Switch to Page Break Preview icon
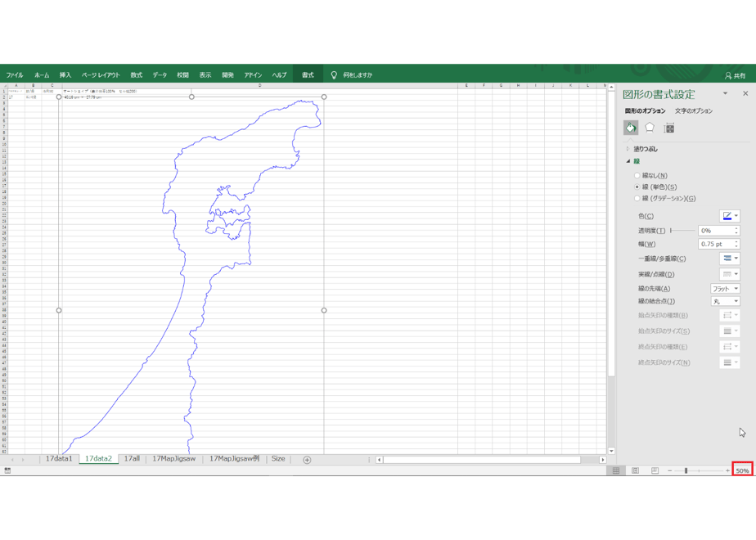 tap(655, 470)
